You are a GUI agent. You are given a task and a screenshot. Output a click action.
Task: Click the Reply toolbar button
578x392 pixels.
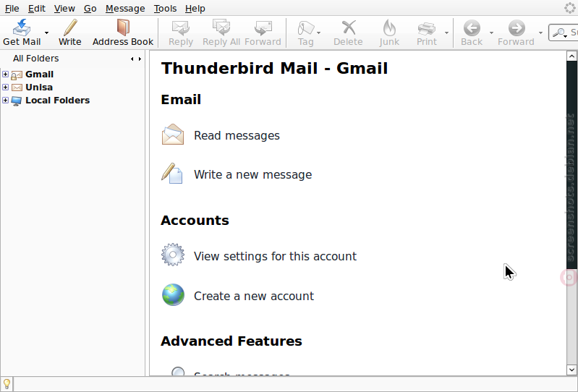(x=181, y=33)
